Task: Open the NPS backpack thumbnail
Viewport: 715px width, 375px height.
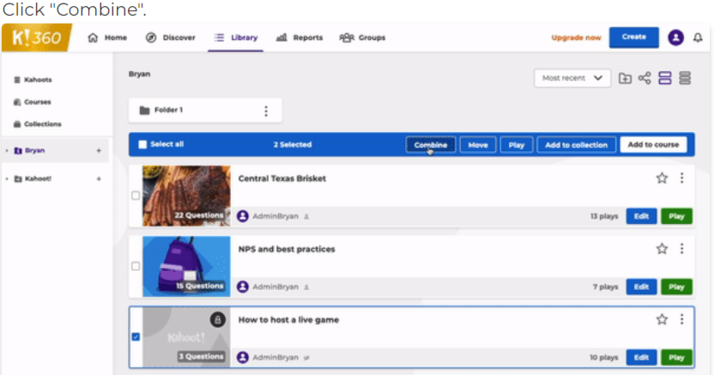Action: pyautogui.click(x=187, y=266)
